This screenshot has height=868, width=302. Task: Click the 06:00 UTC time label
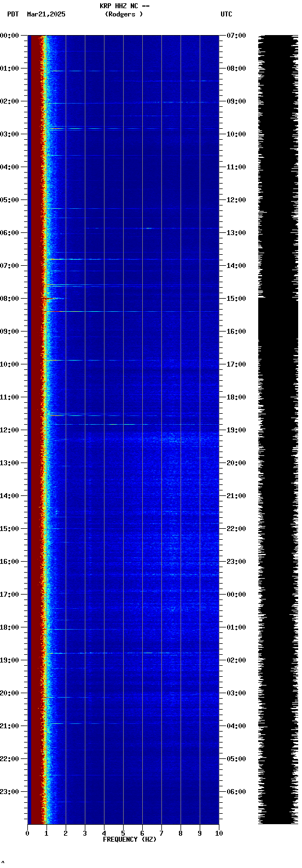click(236, 792)
